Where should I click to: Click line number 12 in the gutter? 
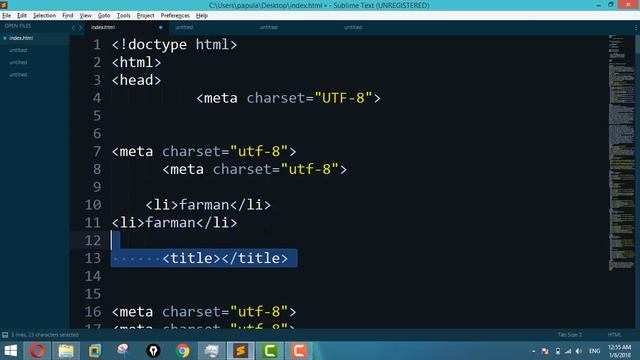pos(93,240)
